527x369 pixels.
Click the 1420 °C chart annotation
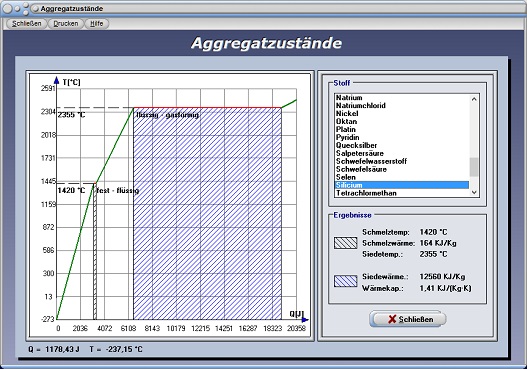[x=71, y=191]
